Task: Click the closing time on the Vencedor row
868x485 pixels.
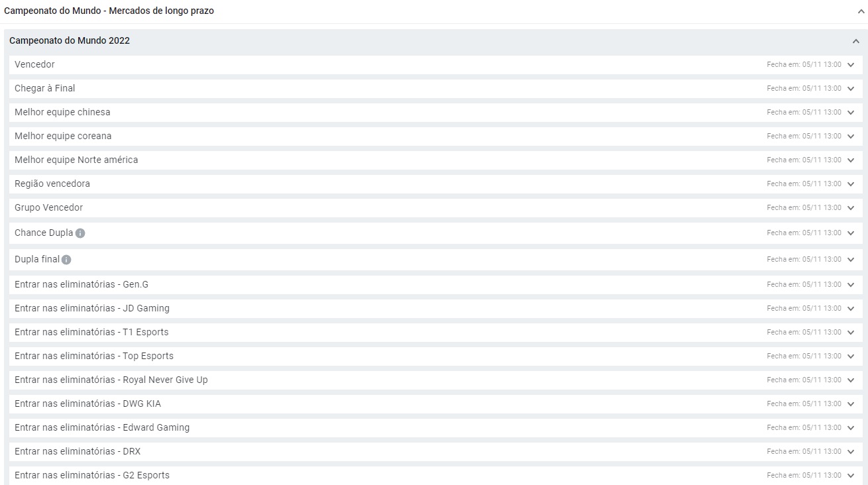Action: [x=804, y=65]
